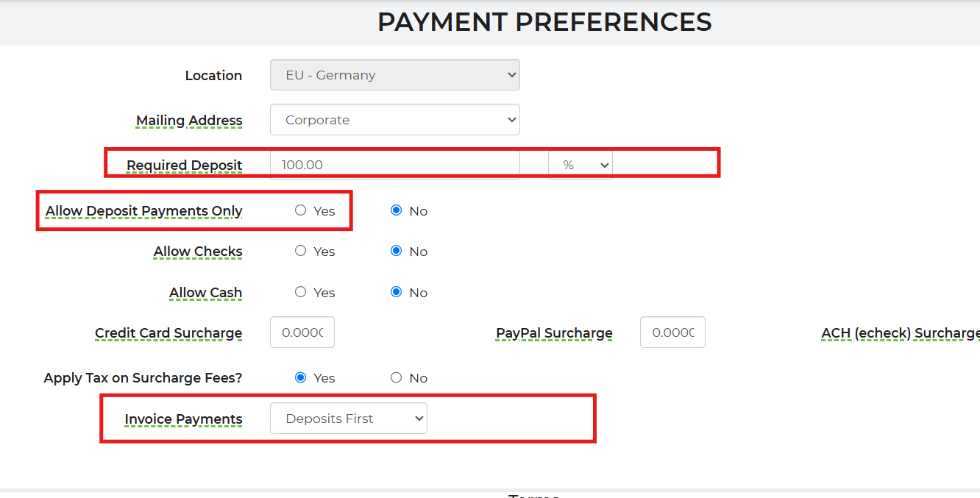Screen dimensions: 980x498
Task: Click the Required Deposit help label
Action: coord(184,165)
